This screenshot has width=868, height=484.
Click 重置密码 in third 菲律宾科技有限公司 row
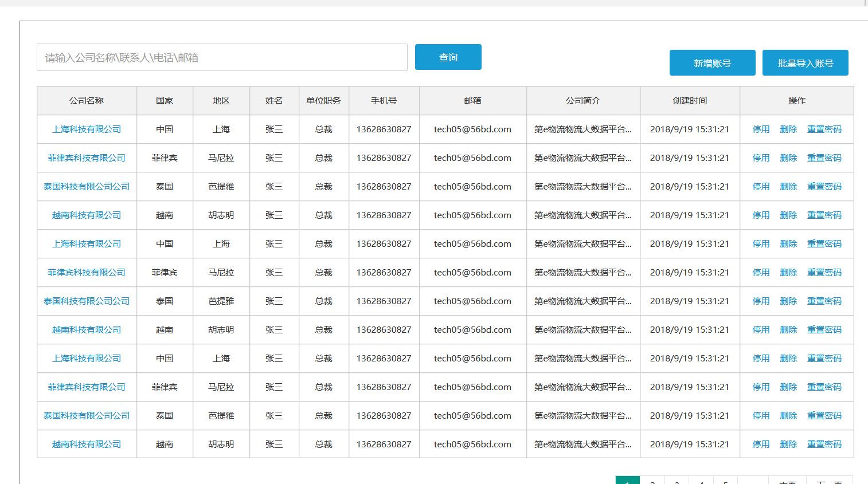824,387
